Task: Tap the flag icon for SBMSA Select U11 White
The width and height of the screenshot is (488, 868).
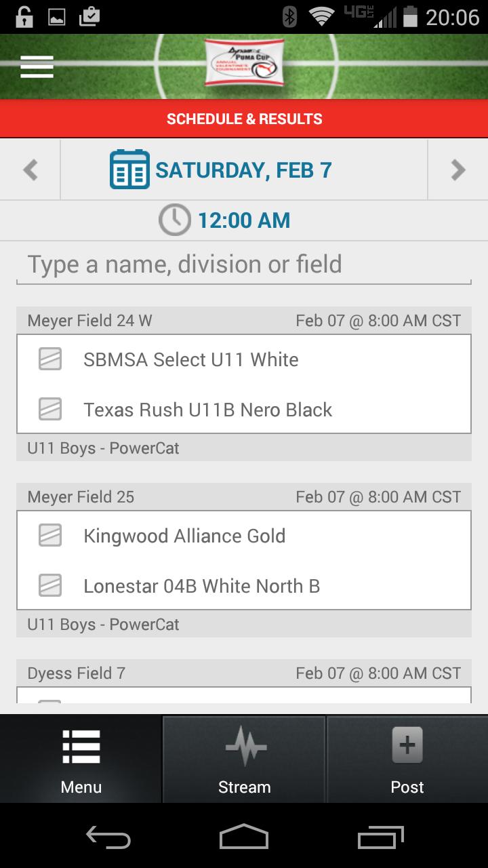Action: point(50,359)
